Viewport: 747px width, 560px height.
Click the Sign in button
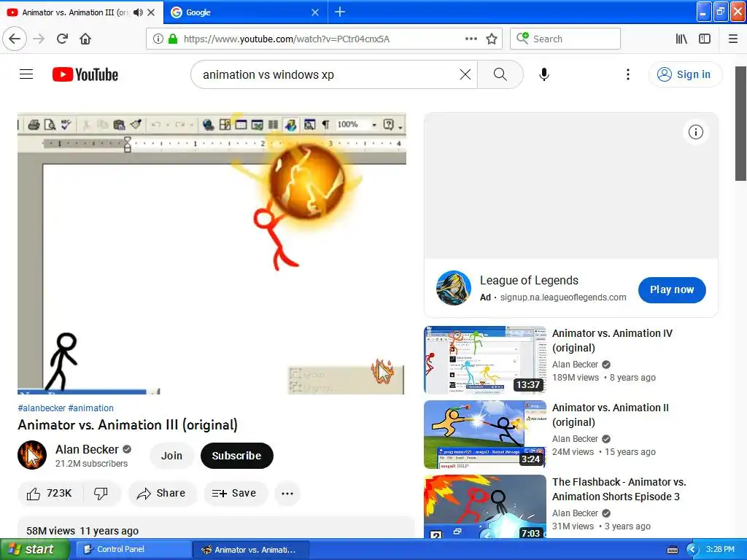685,74
